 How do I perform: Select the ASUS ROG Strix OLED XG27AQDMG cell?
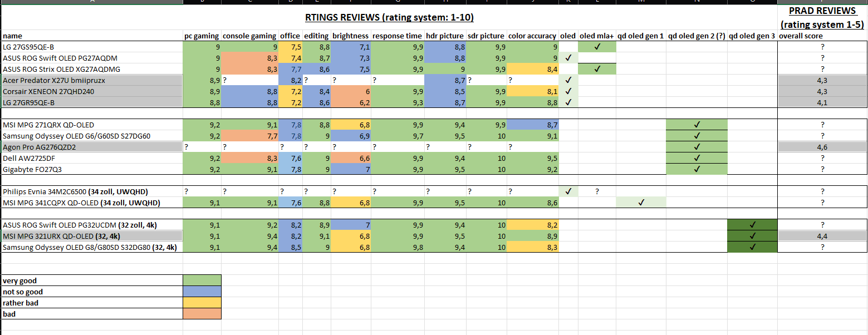point(92,69)
